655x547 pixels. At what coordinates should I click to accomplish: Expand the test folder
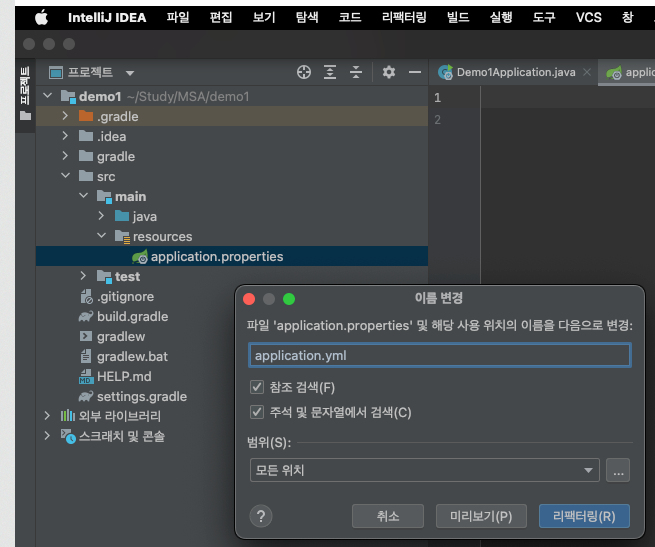click(x=83, y=276)
